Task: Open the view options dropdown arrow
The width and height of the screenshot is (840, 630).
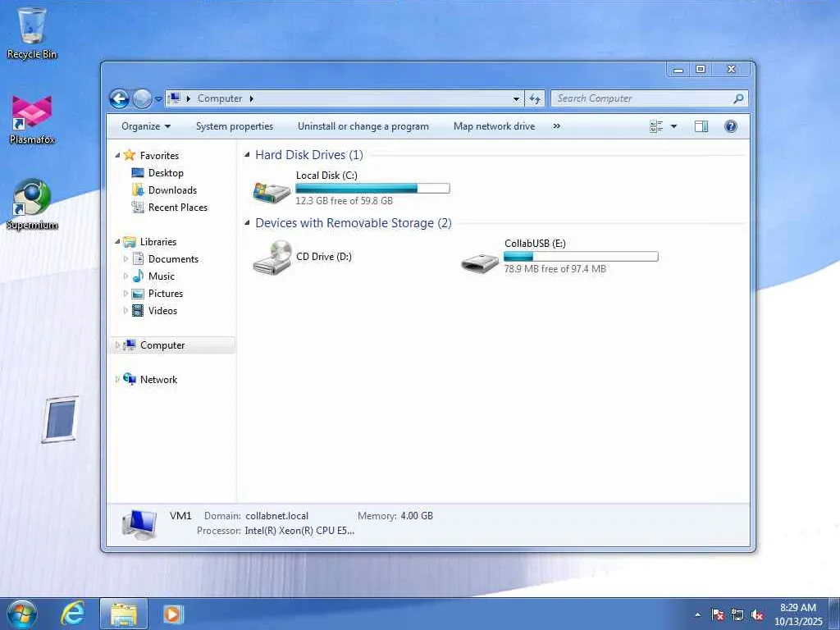Action: click(x=674, y=126)
